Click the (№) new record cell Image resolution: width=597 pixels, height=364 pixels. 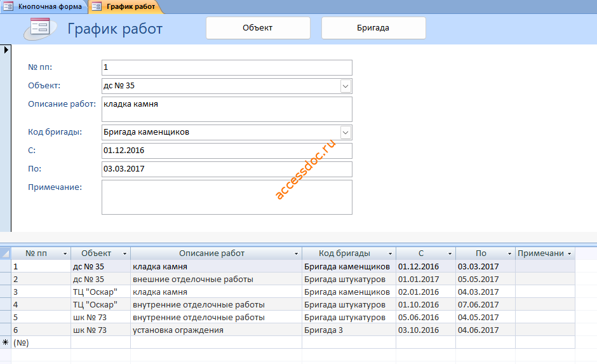[41, 342]
